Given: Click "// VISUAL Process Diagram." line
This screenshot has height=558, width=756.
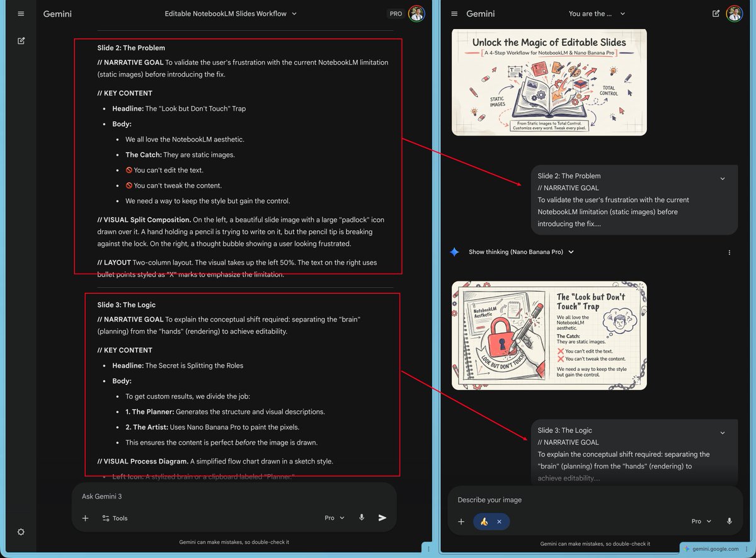Looking at the screenshot, I should click(x=215, y=462).
